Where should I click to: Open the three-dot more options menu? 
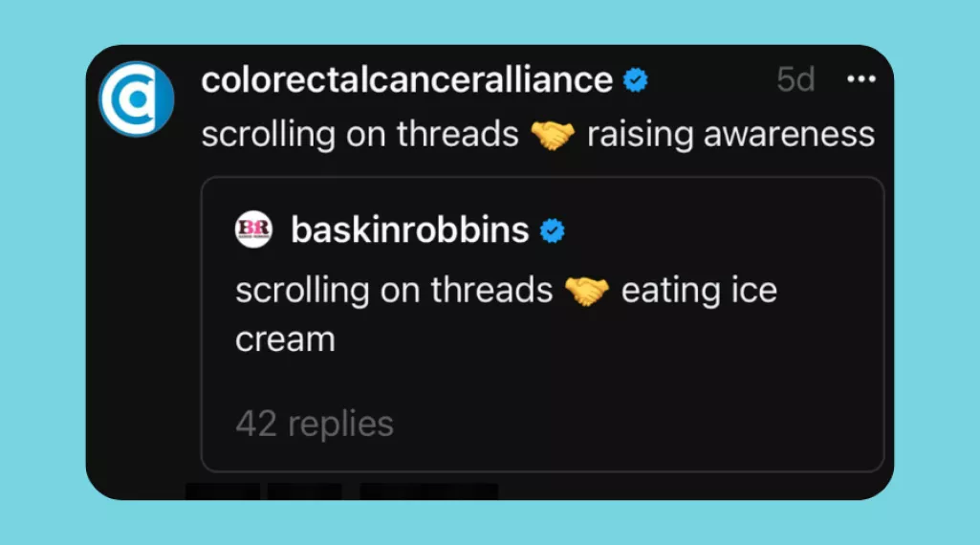861,79
